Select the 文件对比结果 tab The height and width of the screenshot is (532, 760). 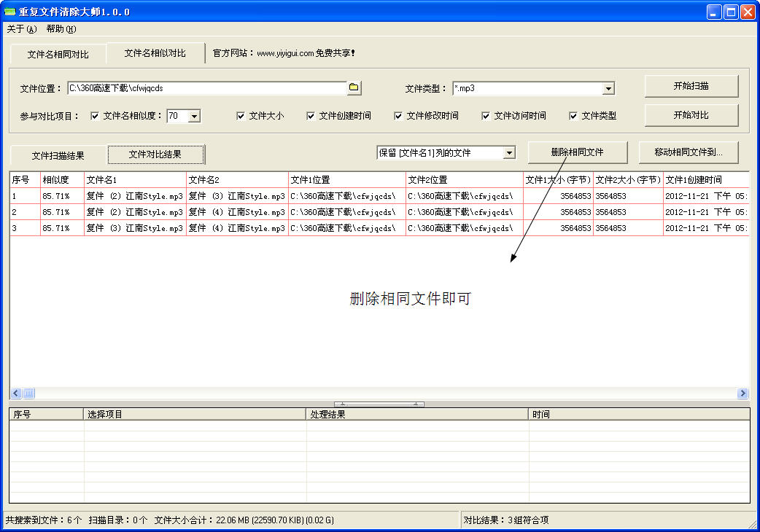click(x=155, y=154)
